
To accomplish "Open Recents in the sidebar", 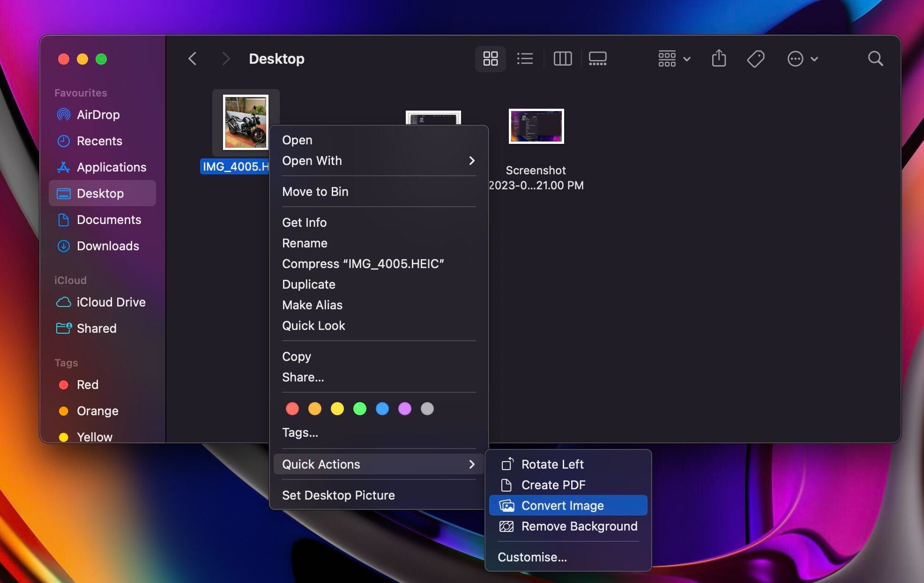I will (x=102, y=141).
